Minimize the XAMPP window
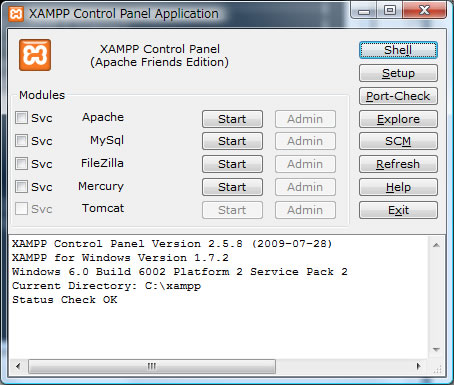This screenshot has height=385, width=454. pos(364,11)
